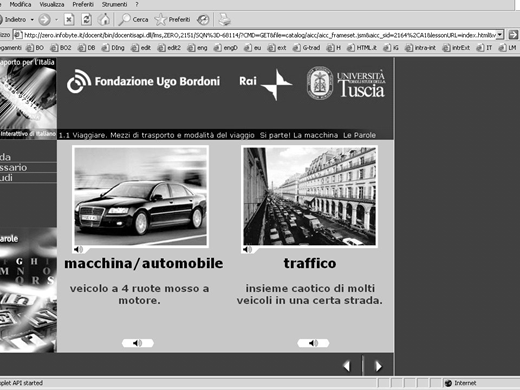
Task: Select the word macchina/automobile
Action: (144, 263)
